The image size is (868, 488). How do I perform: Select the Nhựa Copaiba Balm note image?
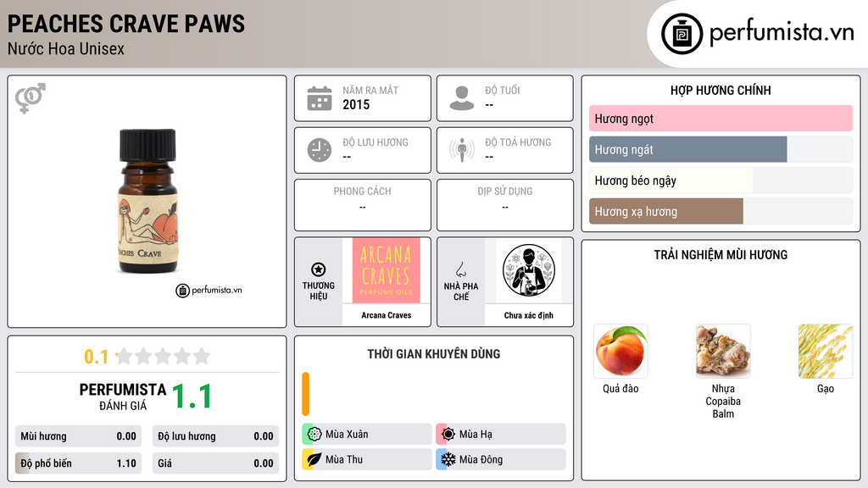723,352
